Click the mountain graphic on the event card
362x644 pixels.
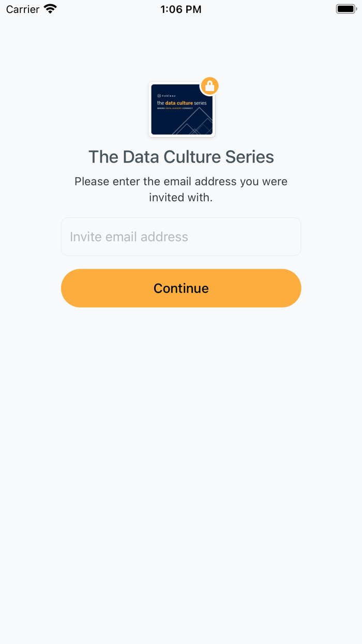tap(197, 121)
